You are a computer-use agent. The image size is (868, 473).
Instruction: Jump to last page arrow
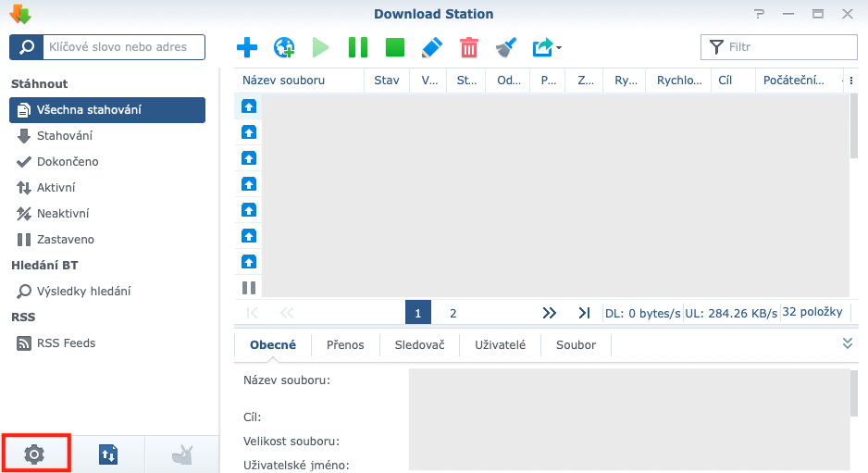(584, 313)
